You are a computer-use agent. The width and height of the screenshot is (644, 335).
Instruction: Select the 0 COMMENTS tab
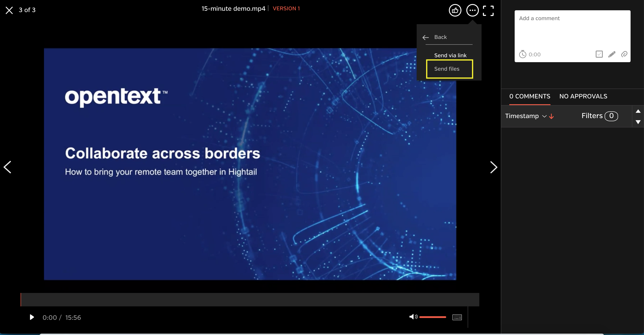[x=529, y=96]
